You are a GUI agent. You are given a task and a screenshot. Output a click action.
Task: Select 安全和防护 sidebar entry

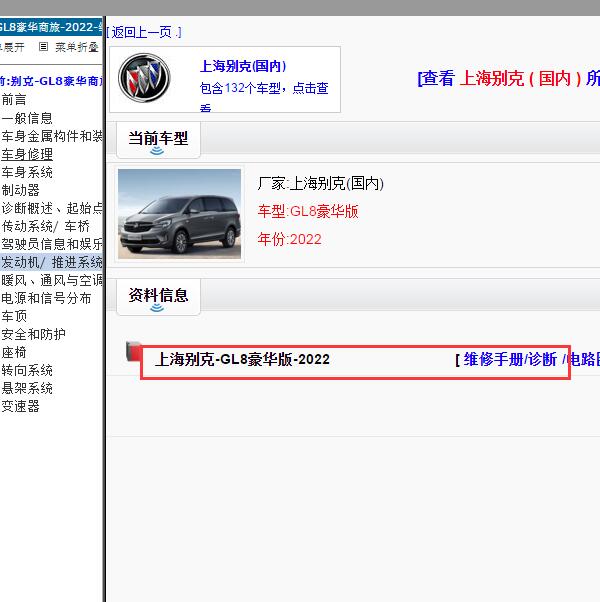click(x=33, y=334)
